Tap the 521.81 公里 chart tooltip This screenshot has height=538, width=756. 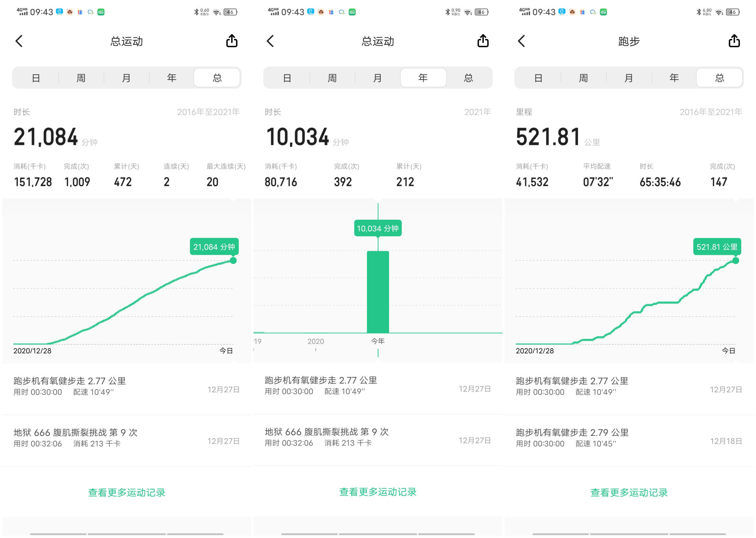click(717, 247)
